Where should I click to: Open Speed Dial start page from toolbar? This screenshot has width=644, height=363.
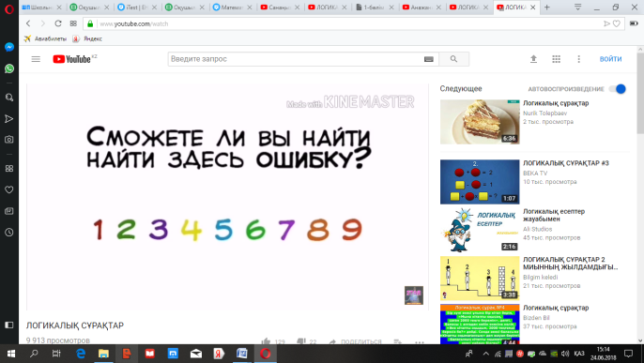point(73,23)
